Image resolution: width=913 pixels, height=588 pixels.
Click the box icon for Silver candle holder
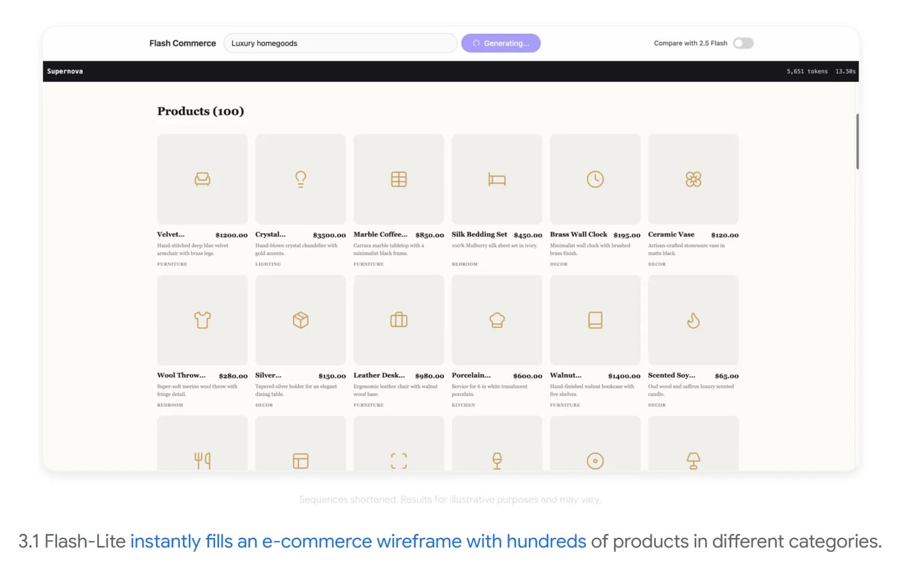[x=301, y=320]
